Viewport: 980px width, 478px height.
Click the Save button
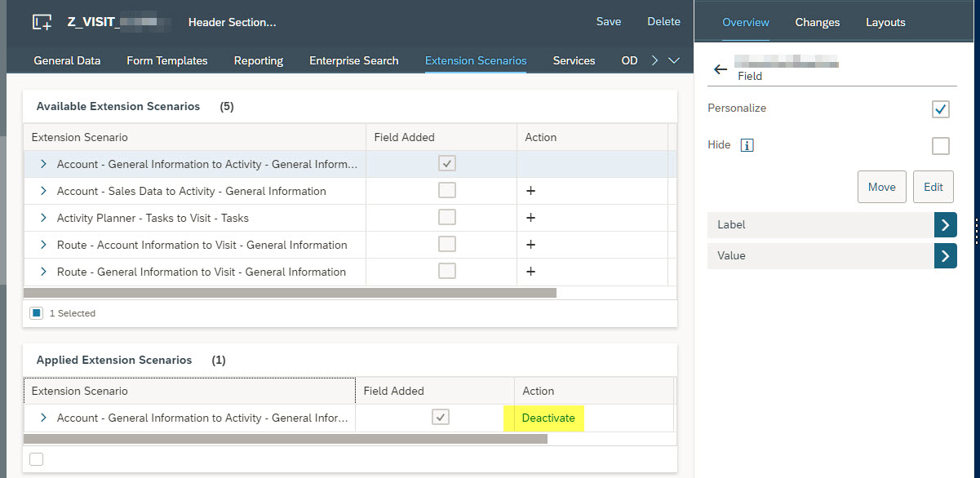(x=609, y=22)
